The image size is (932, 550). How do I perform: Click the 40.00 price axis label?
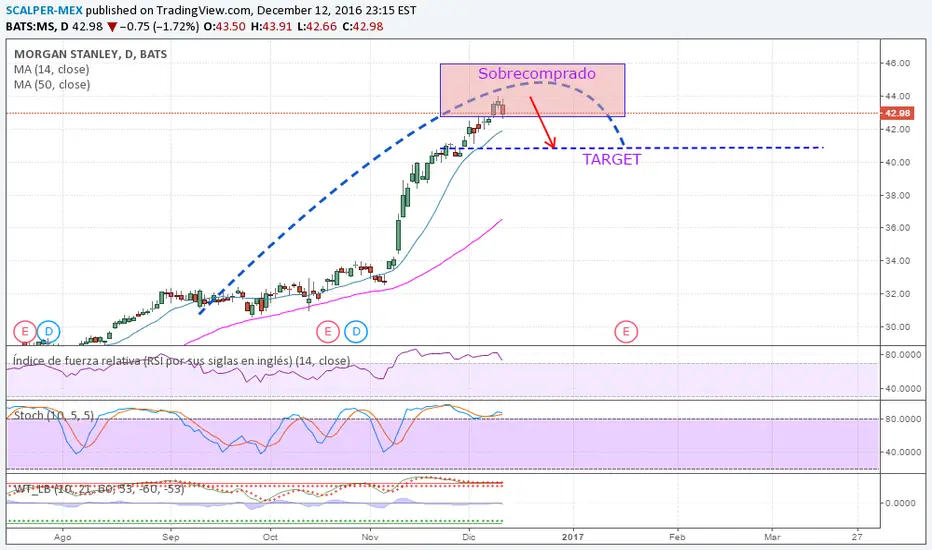pyautogui.click(x=898, y=162)
